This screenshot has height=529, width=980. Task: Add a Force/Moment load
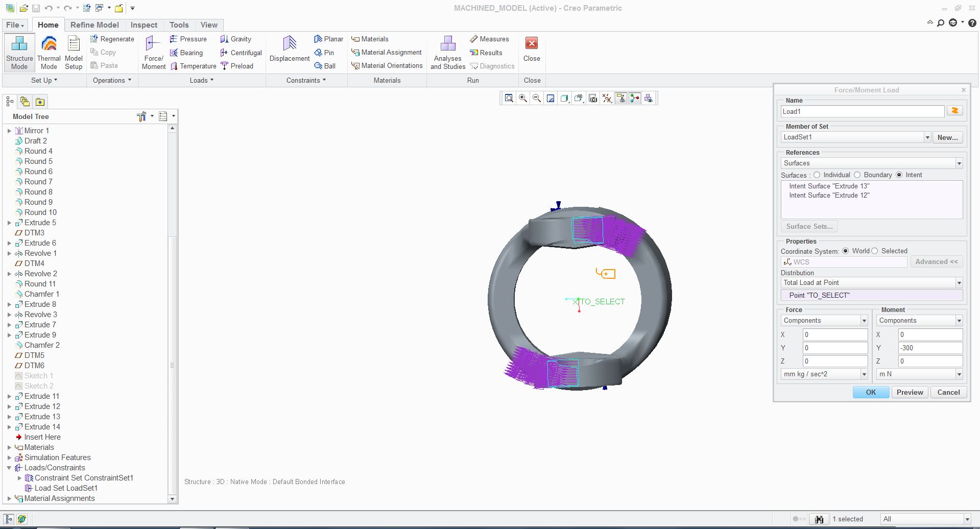click(154, 53)
